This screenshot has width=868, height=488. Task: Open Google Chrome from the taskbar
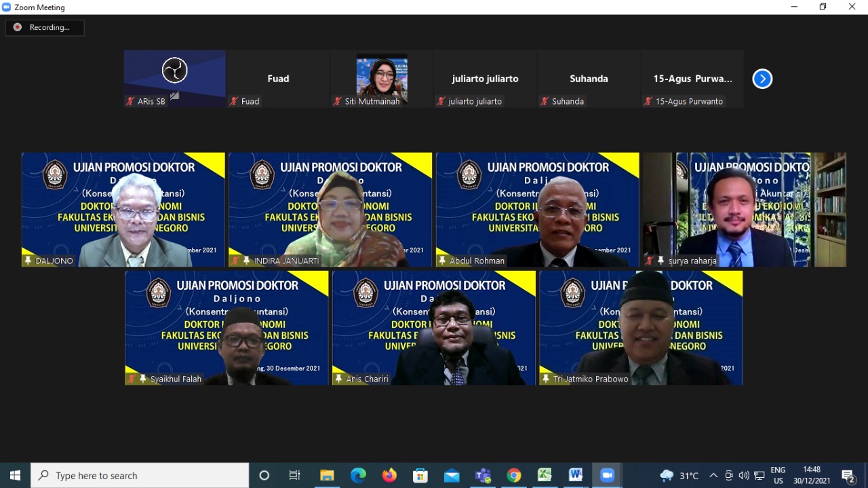[514, 475]
